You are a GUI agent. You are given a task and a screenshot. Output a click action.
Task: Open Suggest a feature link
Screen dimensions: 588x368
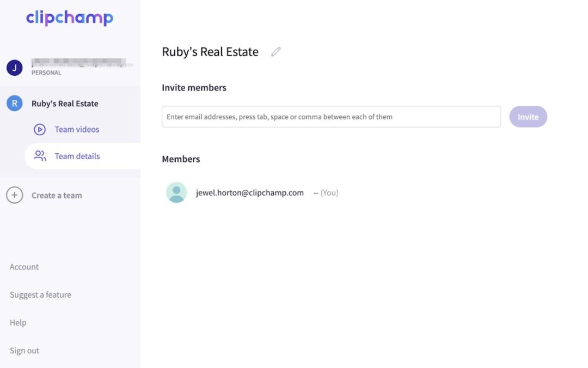tap(40, 295)
